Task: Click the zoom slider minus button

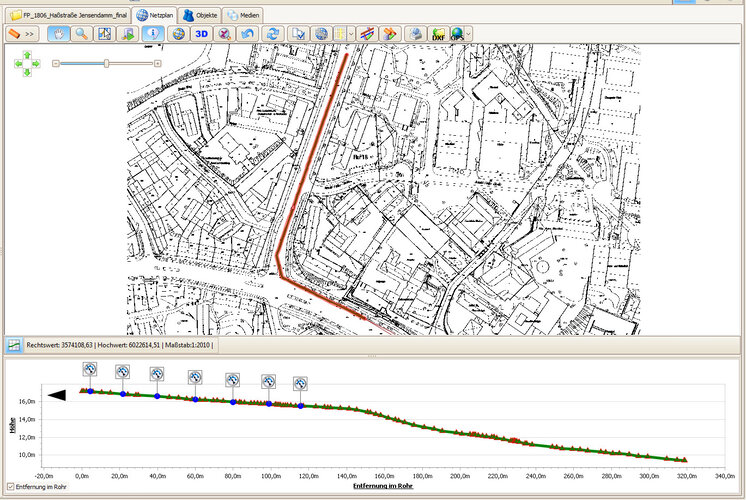Action: [56, 63]
